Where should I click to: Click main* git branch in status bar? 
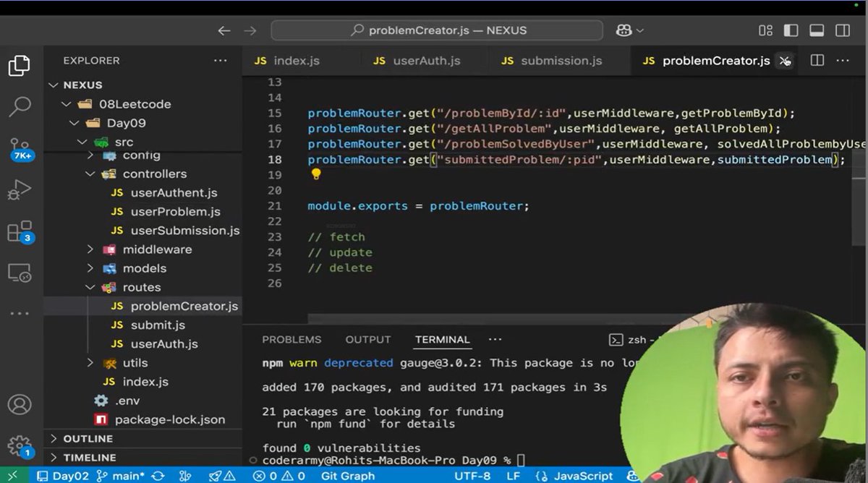(x=121, y=476)
